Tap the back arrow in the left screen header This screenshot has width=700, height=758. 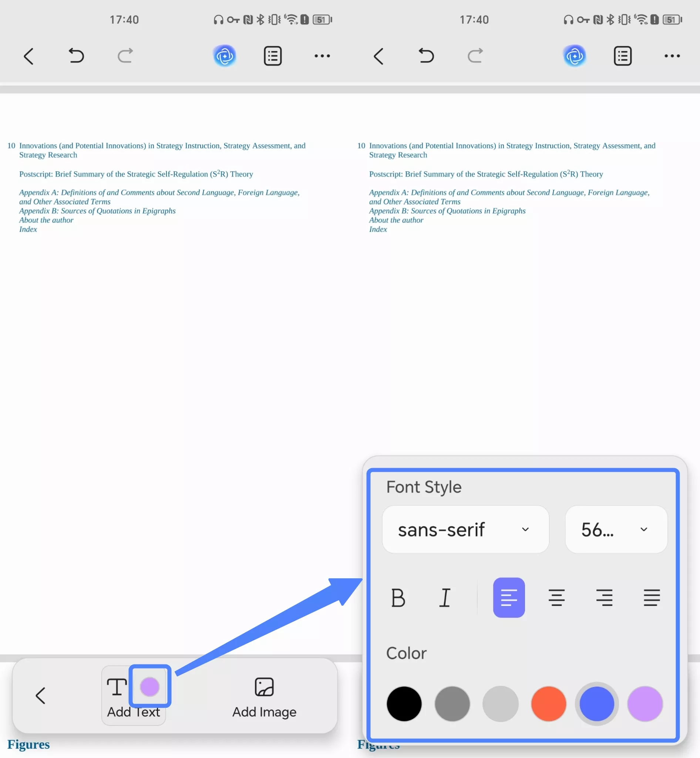(29, 56)
